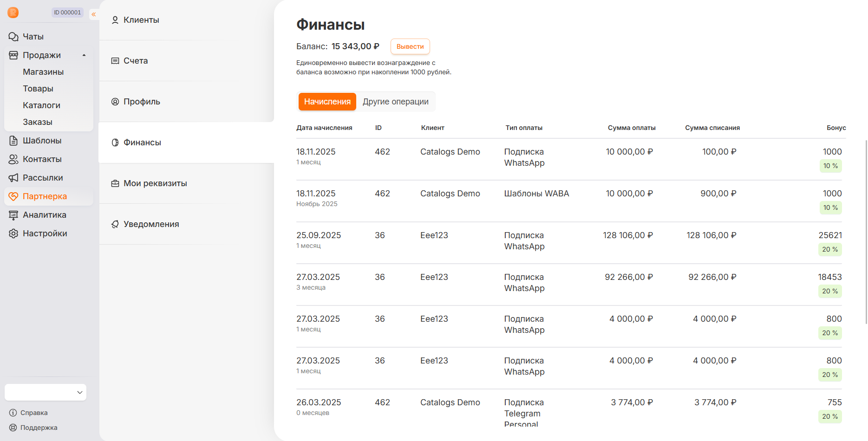
Task: Click the Настройки gear icon
Action: pyautogui.click(x=13, y=233)
